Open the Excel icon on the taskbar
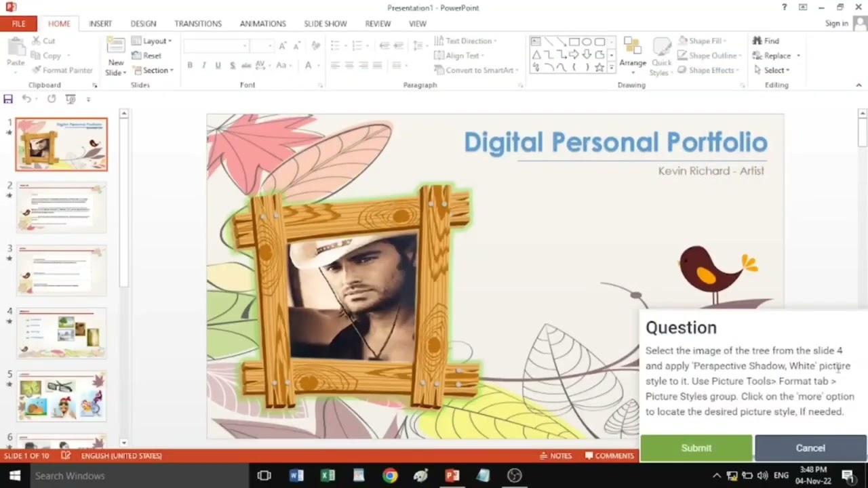 328,476
